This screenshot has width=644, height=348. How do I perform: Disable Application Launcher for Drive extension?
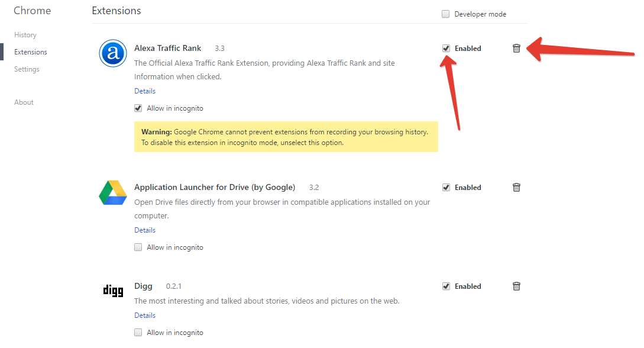coord(446,188)
